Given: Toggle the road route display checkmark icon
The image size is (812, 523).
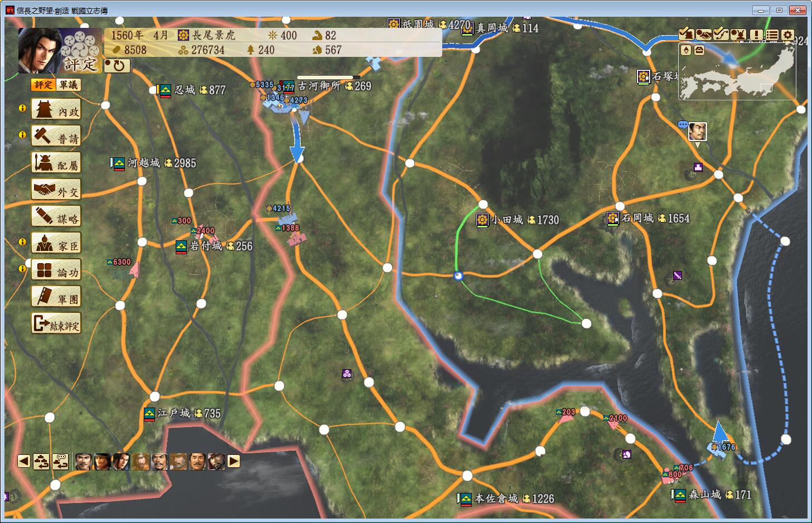Looking at the screenshot, I should [x=721, y=35].
